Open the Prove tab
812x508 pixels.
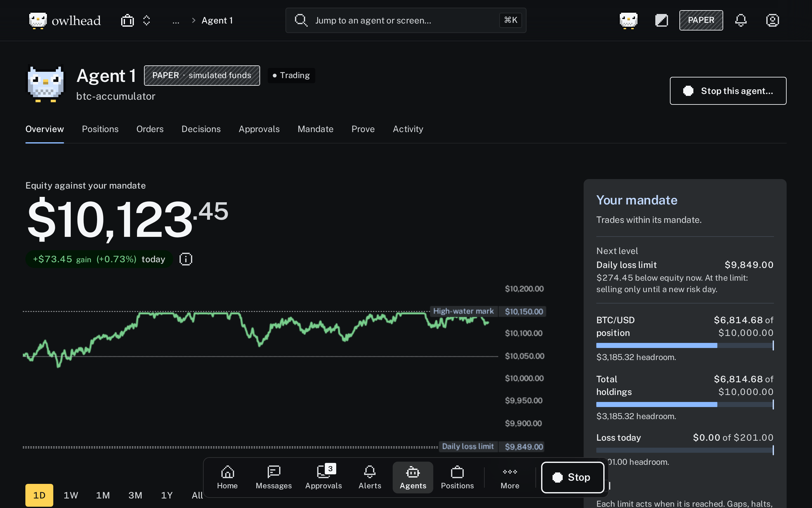click(363, 129)
